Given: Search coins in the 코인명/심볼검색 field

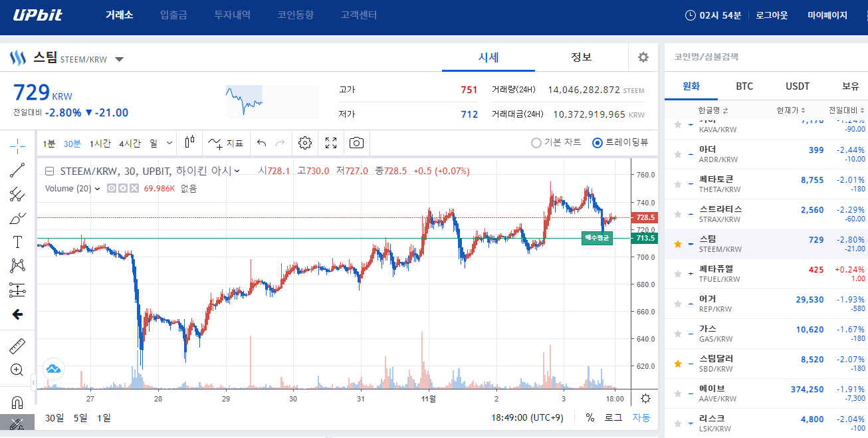Looking at the screenshot, I should pyautogui.click(x=766, y=57).
